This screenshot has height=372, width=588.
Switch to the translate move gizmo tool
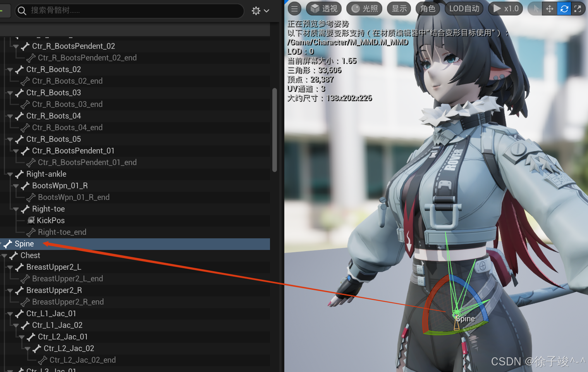coord(550,9)
